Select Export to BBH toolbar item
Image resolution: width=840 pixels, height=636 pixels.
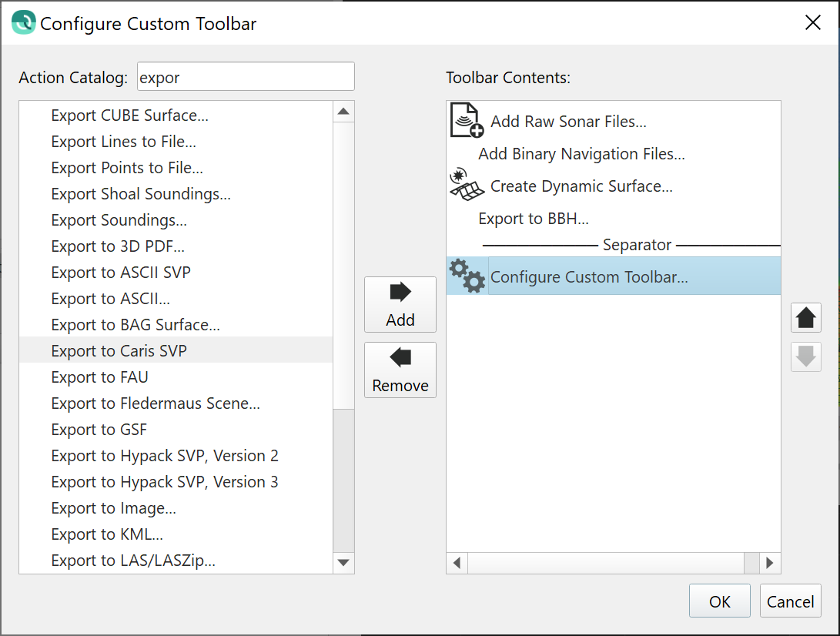click(533, 219)
